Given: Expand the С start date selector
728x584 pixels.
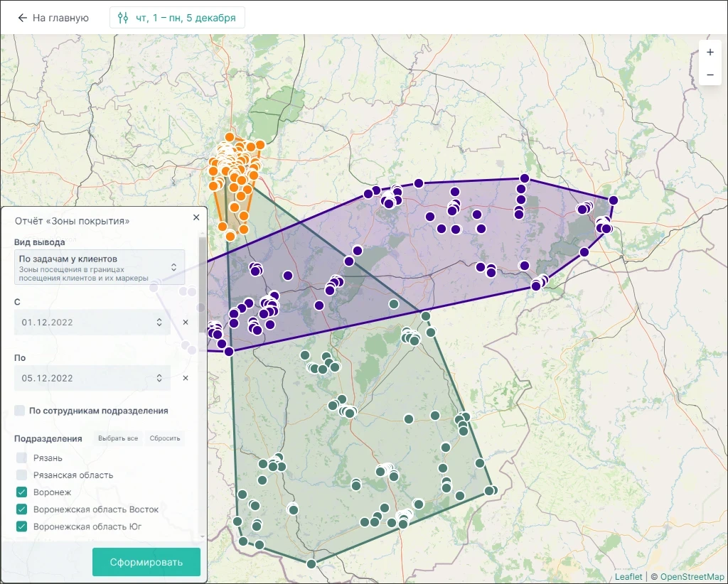Looking at the screenshot, I should tap(92, 323).
